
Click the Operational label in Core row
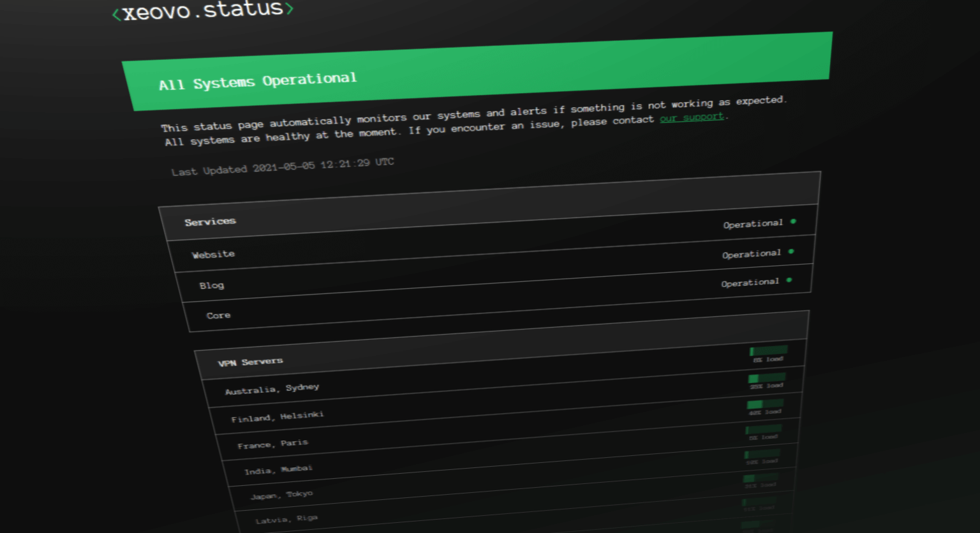point(750,282)
